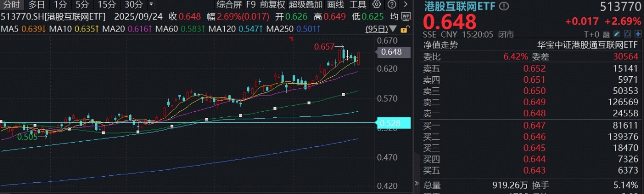Click the 综合屏 button

click(229, 5)
